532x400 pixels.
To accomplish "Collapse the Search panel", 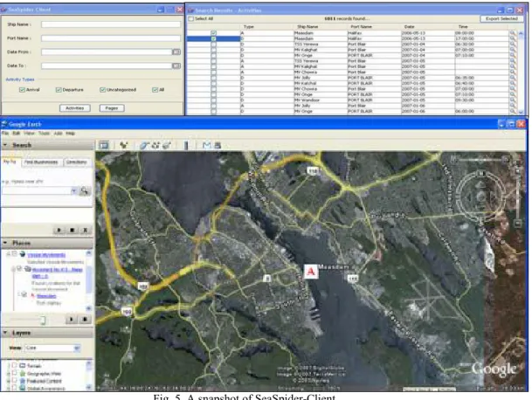I will pos(5,145).
